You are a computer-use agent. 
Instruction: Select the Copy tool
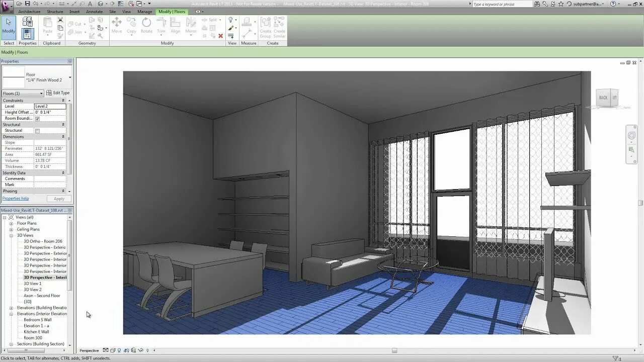[x=131, y=25]
